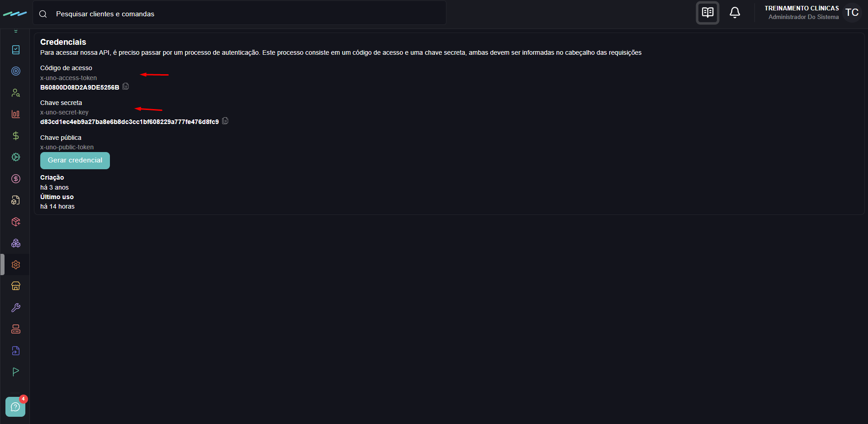Open the TC user avatar menu
The height and width of the screenshot is (424, 868).
pos(852,13)
